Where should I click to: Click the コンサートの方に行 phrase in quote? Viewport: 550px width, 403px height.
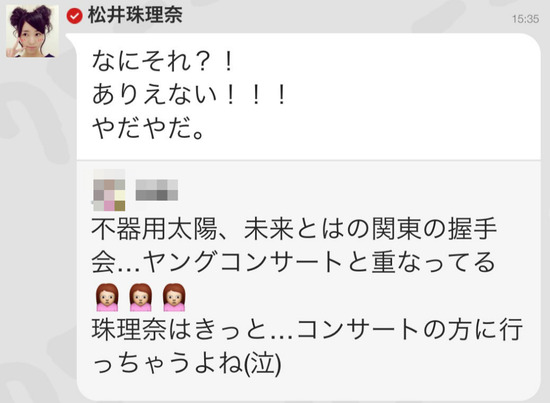[x=410, y=329]
